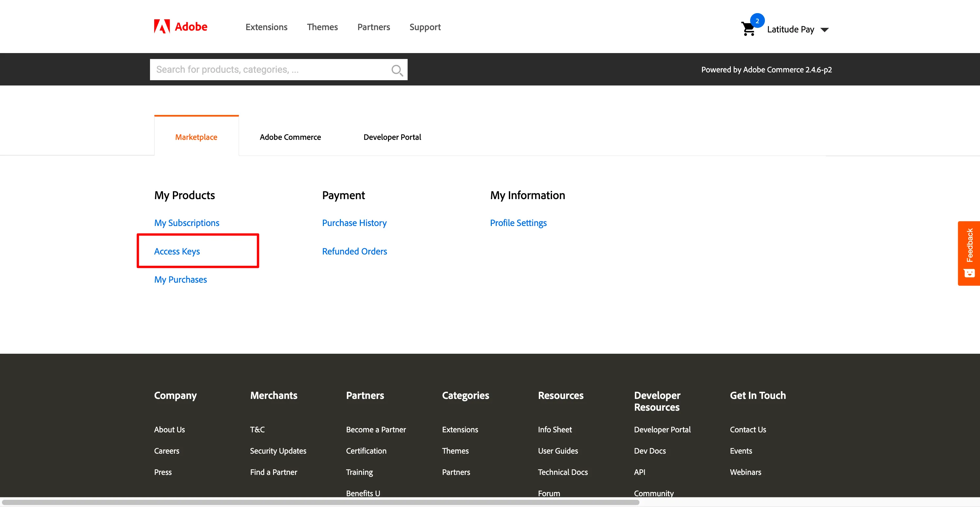This screenshot has width=980, height=507.
Task: Expand the Latitude Pay account dropdown
Action: click(x=798, y=29)
